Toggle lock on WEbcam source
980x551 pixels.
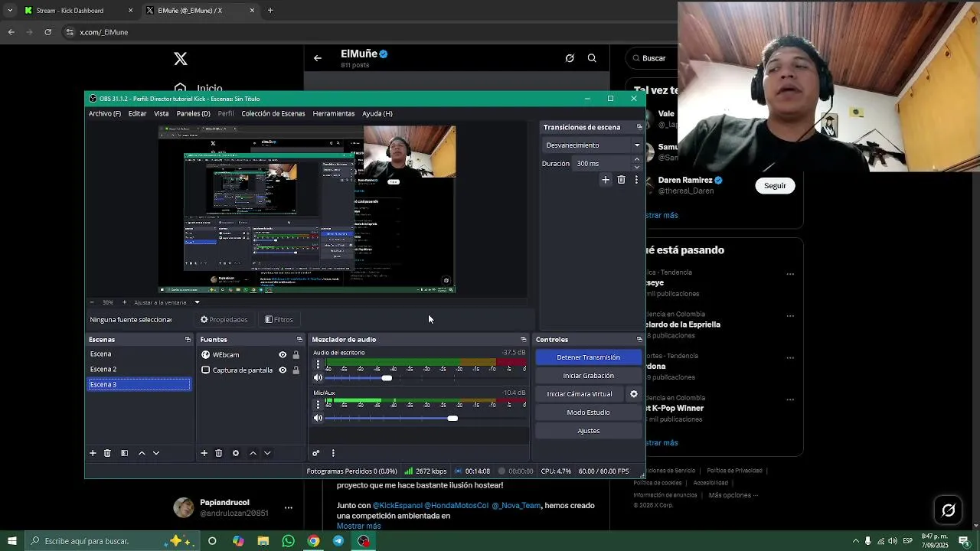tap(296, 355)
